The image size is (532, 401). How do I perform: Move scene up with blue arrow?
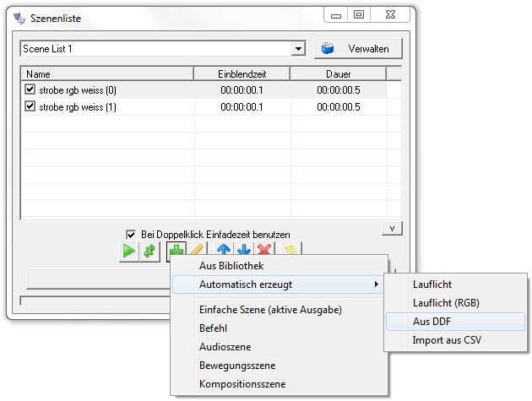223,250
